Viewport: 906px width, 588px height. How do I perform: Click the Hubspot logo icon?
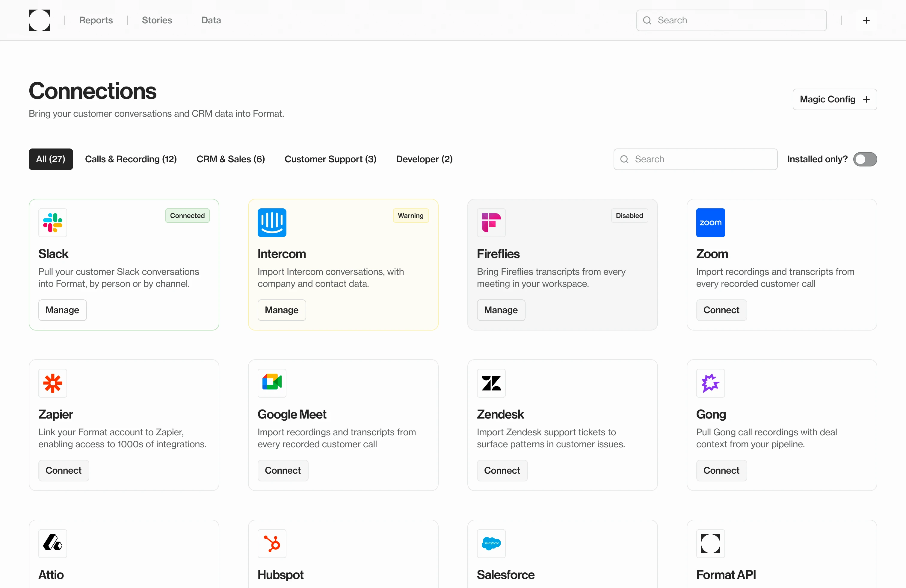(272, 543)
